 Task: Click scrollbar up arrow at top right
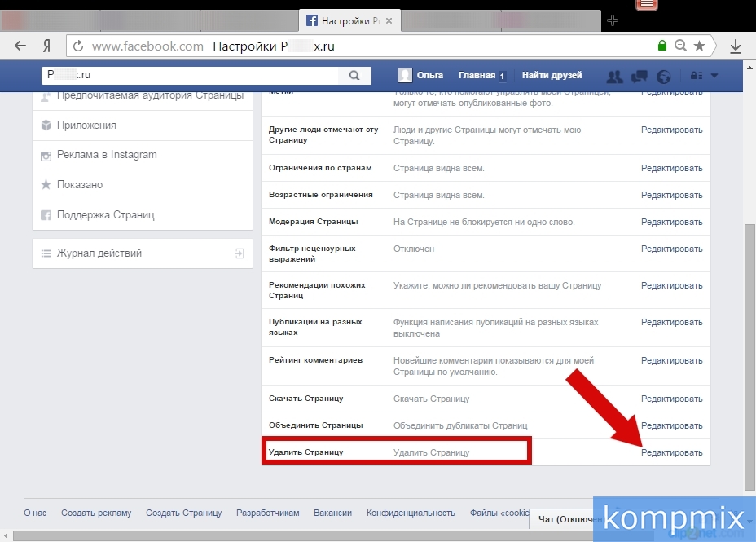click(x=749, y=68)
